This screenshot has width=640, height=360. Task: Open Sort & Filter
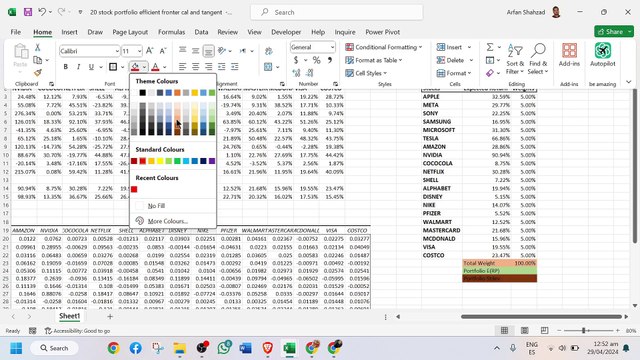[x=515, y=59]
